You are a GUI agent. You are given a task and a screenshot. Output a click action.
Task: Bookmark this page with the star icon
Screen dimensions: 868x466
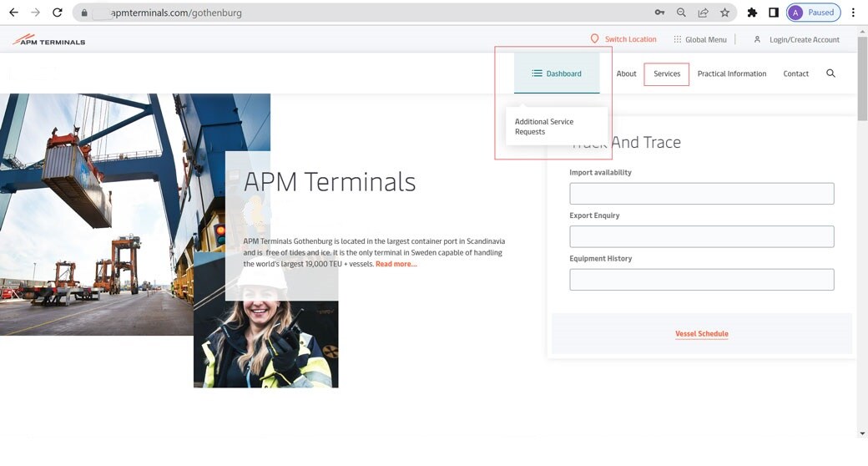tap(724, 13)
